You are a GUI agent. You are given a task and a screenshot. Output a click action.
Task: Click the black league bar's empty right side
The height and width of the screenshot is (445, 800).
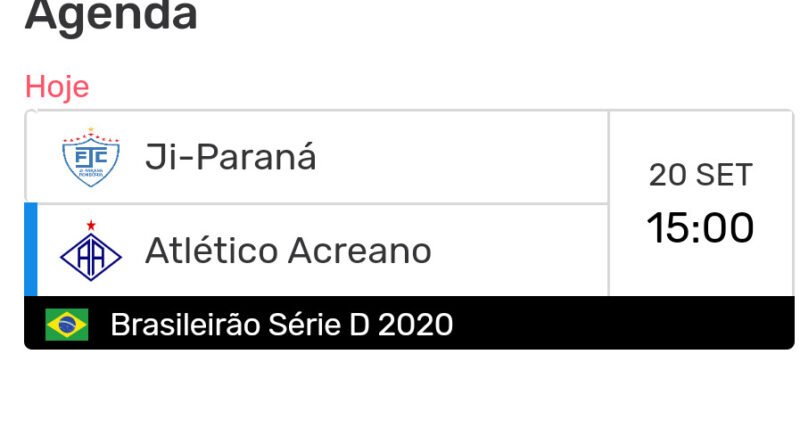[x=630, y=324]
